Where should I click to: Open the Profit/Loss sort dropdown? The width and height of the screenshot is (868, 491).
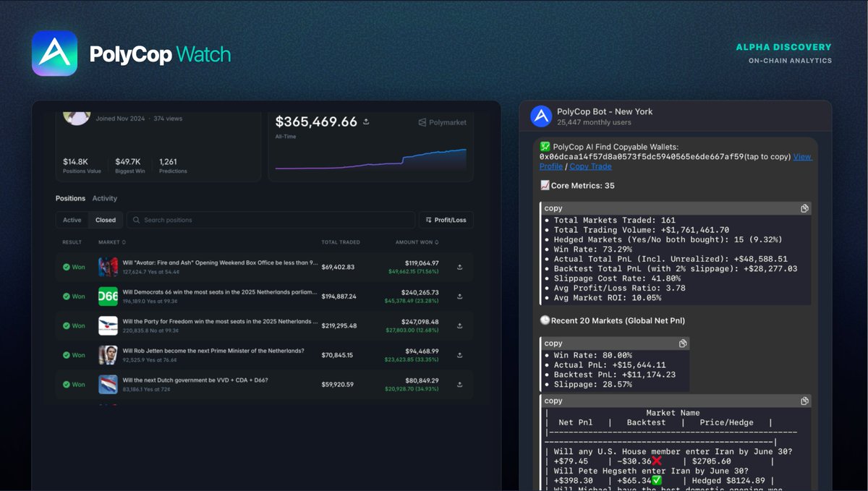click(446, 220)
